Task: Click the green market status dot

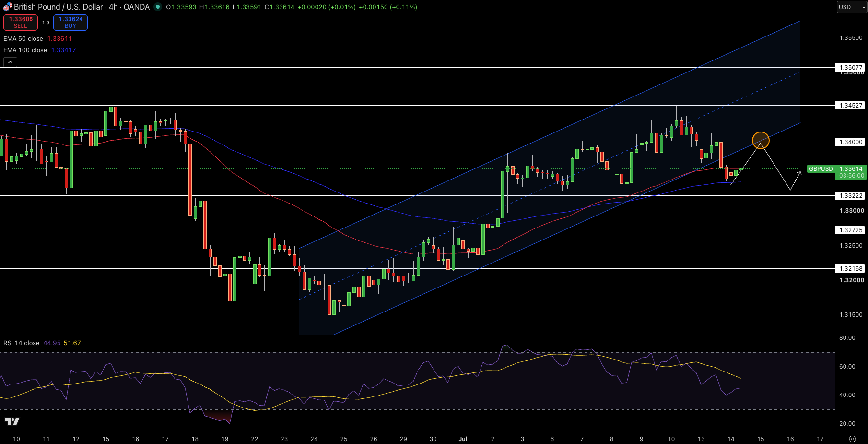Action: tap(157, 7)
